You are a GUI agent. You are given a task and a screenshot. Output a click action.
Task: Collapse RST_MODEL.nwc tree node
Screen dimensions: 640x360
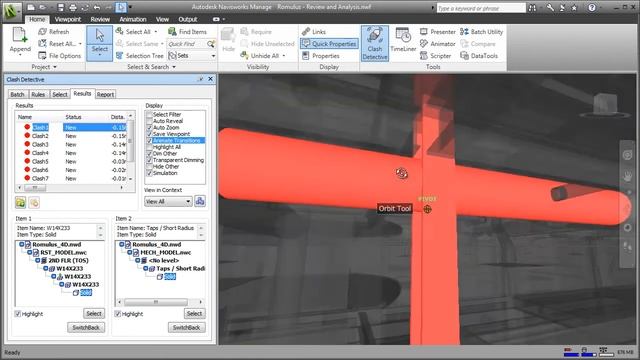[30, 253]
